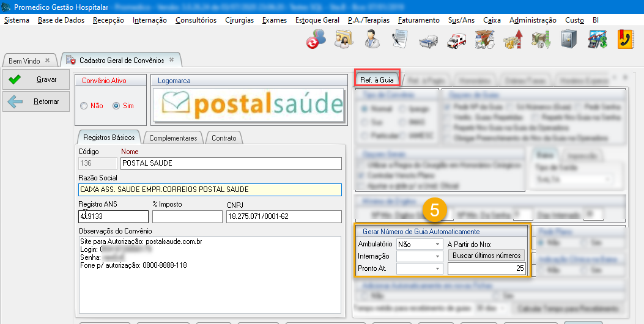Click 'Buscar últimos números' button

coord(486,256)
